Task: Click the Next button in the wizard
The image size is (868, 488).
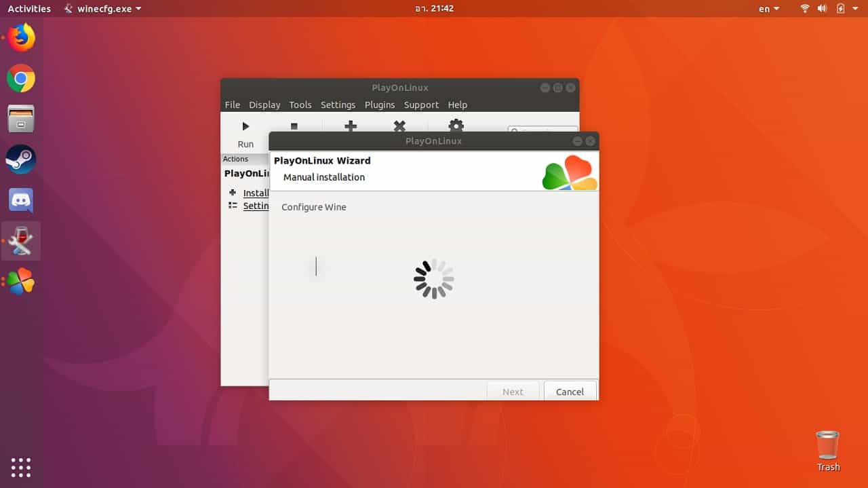Action: pos(513,392)
